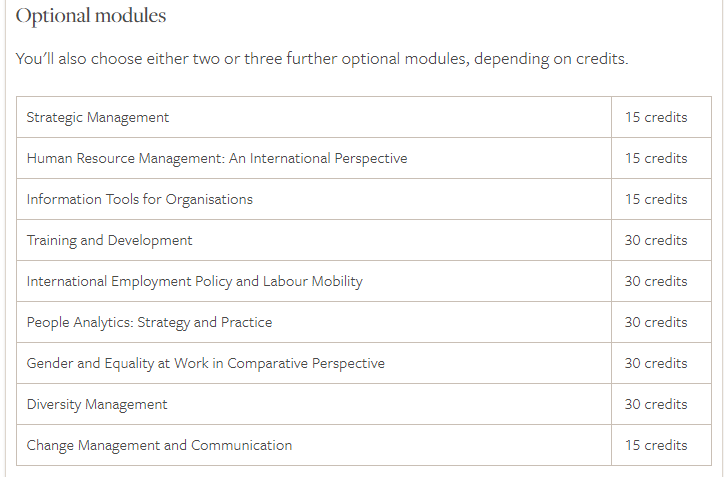The height and width of the screenshot is (477, 724).
Task: Open Gender and Equality at Work module
Action: 206,363
